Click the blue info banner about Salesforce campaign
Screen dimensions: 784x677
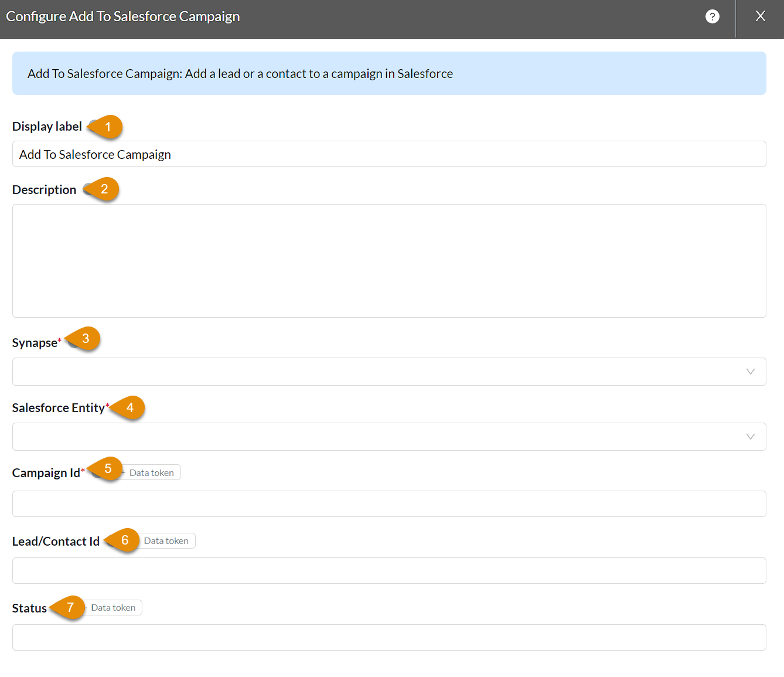pyautogui.click(x=389, y=73)
